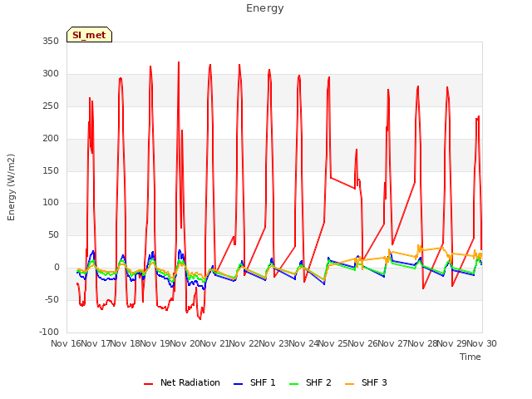Click the green SHF 2 legend swatch

tap(293, 384)
